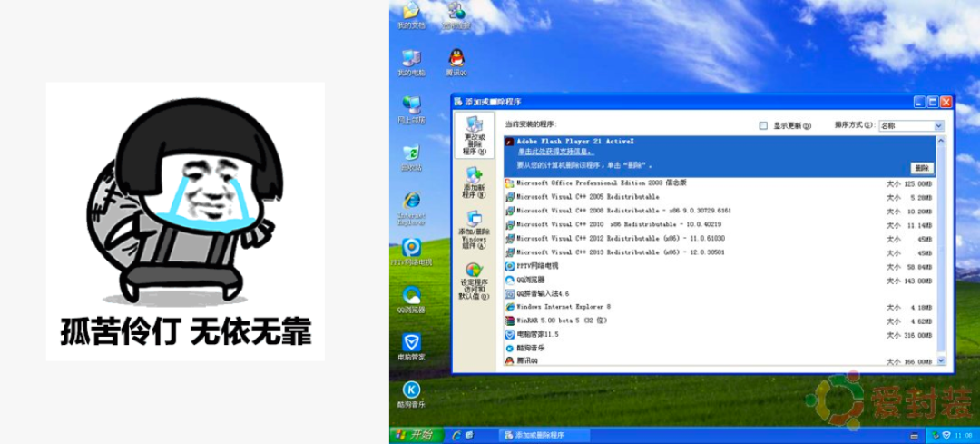Select 腾讯QQ icon in program list

click(509, 361)
